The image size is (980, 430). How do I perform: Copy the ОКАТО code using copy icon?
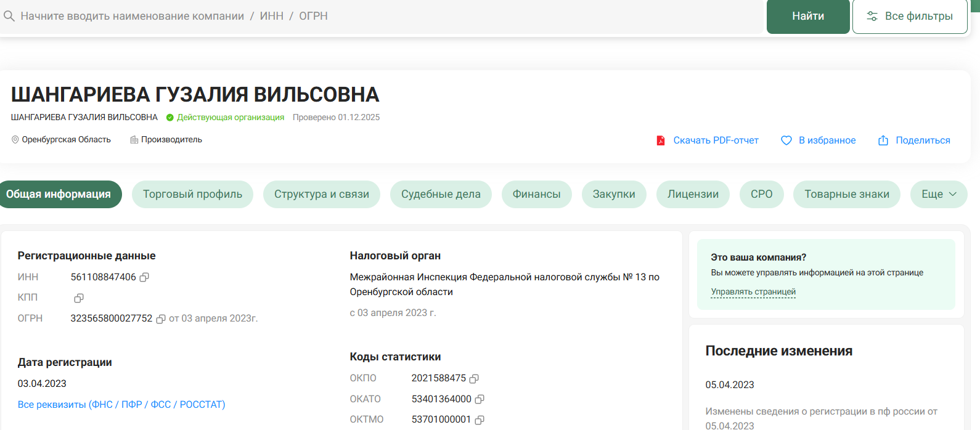pos(480,399)
